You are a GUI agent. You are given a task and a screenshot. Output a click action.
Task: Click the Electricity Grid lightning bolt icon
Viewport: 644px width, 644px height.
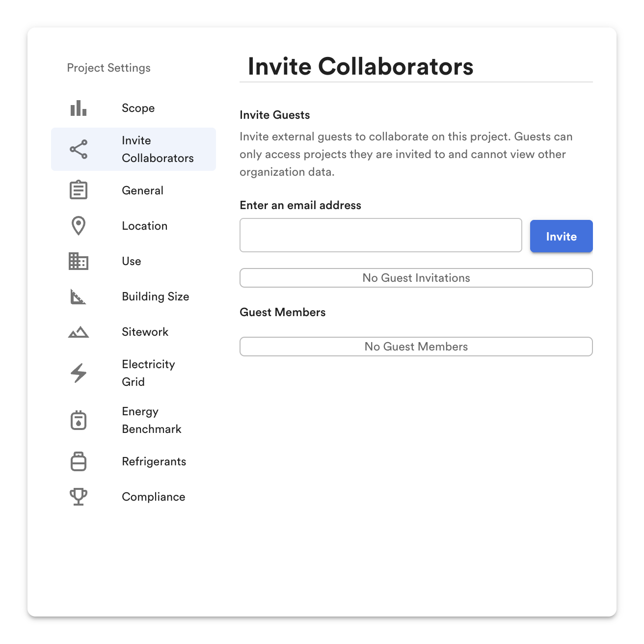tap(79, 373)
